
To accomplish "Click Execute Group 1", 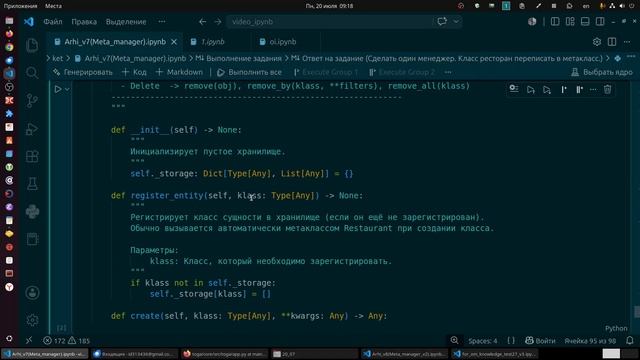I will pyautogui.click(x=326, y=72).
